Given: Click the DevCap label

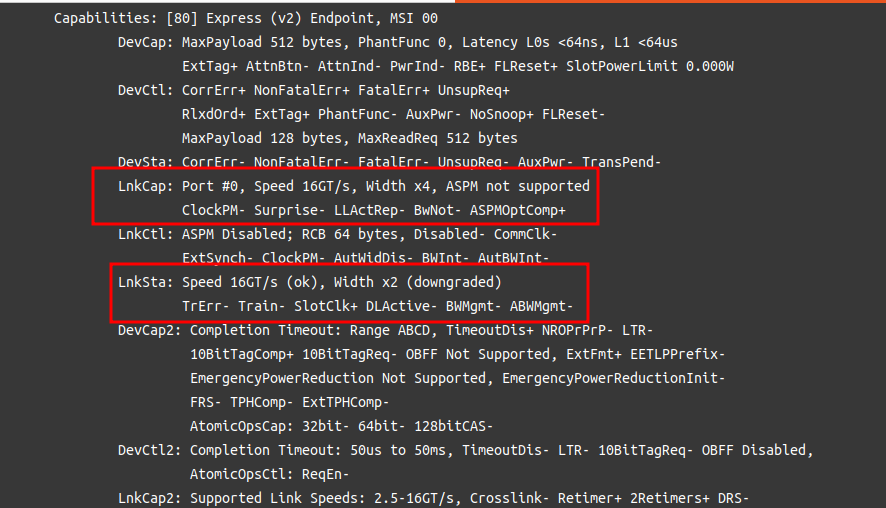Looking at the screenshot, I should click(145, 42).
